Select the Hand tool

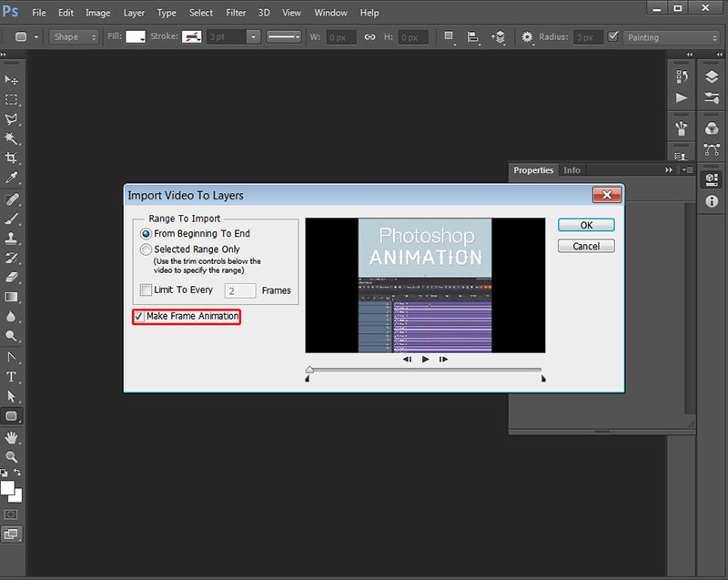pyautogui.click(x=11, y=437)
